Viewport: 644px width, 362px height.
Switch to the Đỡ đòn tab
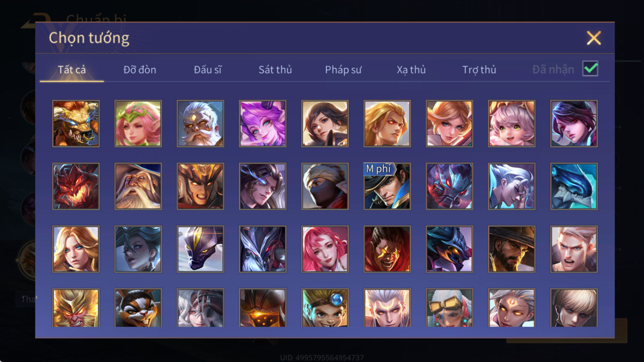(x=140, y=70)
